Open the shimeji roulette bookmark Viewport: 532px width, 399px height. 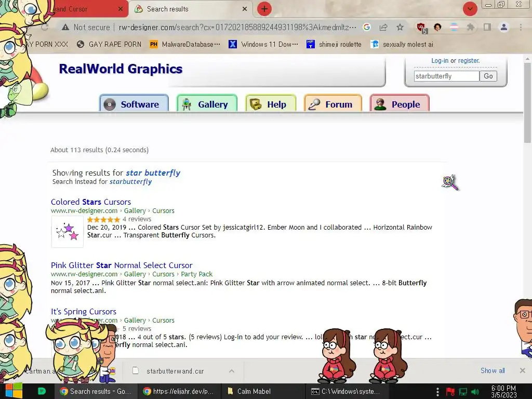(334, 45)
